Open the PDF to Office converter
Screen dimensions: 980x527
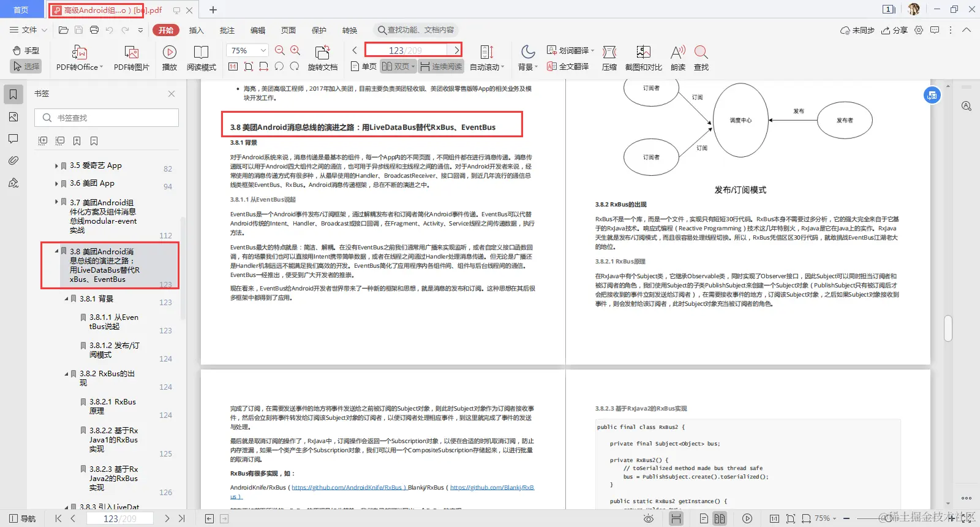80,58
